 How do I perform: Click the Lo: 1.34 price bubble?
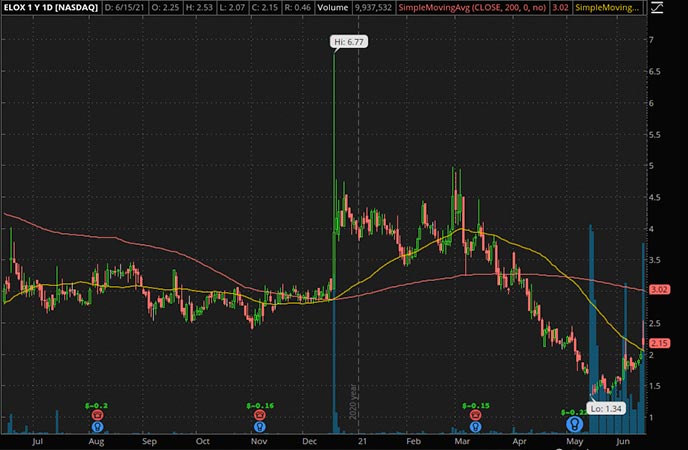pos(606,409)
